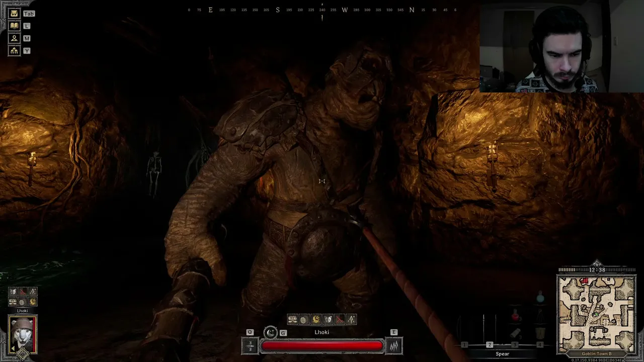This screenshot has height=362, width=644.
Task: Click the spiral buff icon above health bar
Action: coord(304,319)
